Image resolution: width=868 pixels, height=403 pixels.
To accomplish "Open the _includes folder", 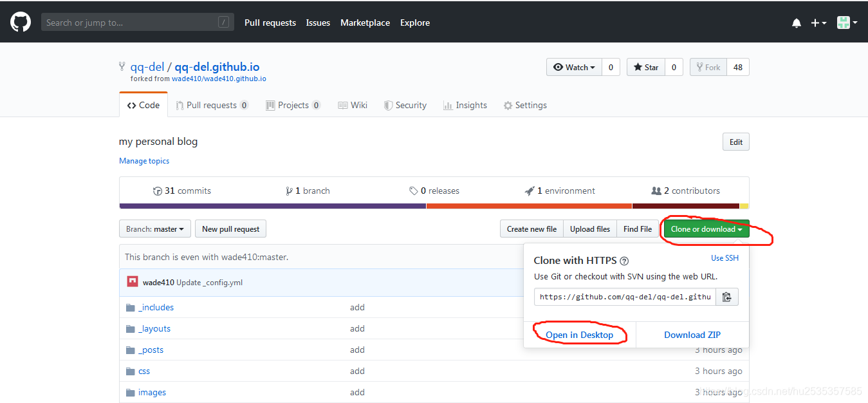I will (156, 307).
